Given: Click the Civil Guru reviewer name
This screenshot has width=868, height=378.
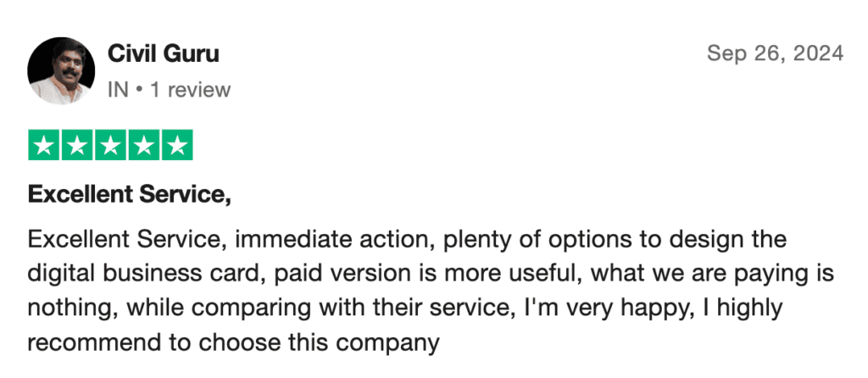Looking at the screenshot, I should pos(164,53).
